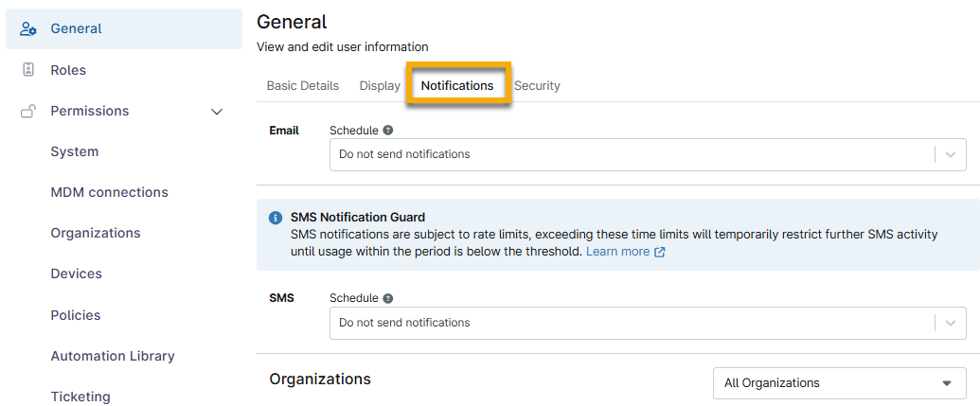Click the SMS Schedule help icon
980x406 pixels.
click(x=388, y=298)
